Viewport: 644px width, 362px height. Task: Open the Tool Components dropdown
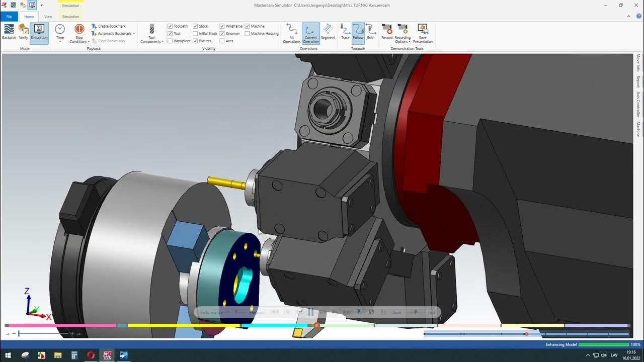coord(151,33)
